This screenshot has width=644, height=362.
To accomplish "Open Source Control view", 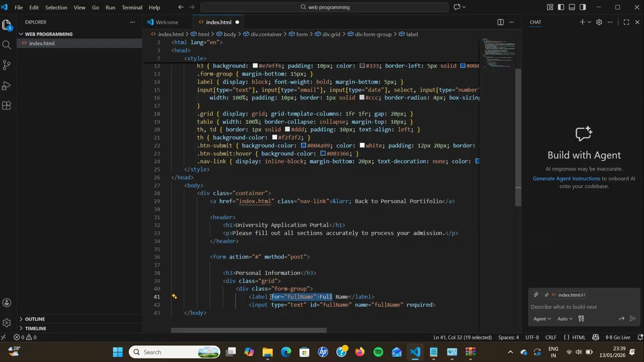I will click(x=7, y=65).
